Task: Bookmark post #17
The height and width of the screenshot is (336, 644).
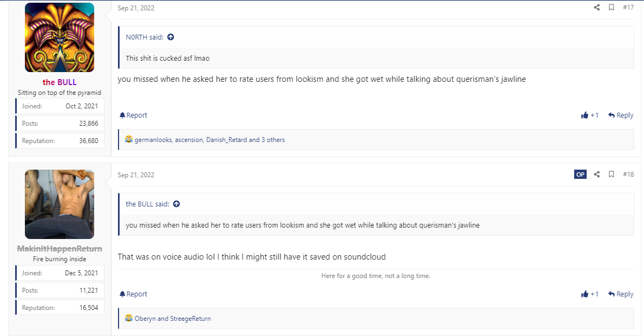Action: pos(611,8)
